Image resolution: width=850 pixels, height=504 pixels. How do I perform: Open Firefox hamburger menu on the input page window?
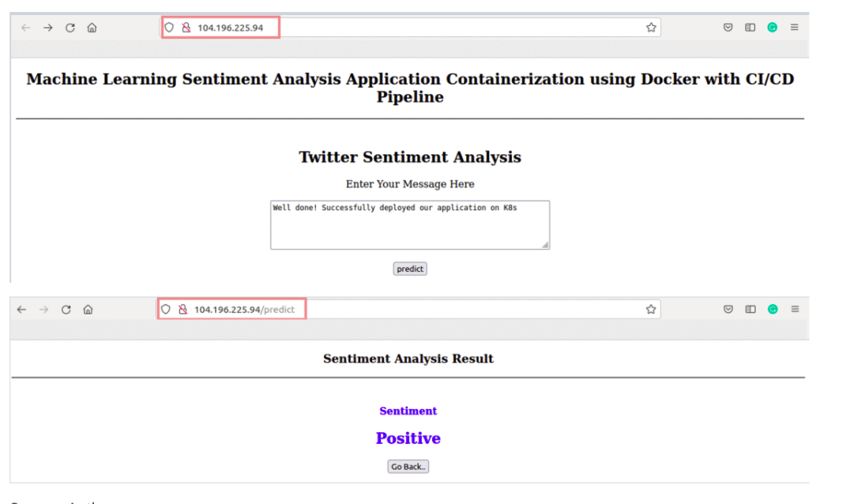[x=794, y=28]
